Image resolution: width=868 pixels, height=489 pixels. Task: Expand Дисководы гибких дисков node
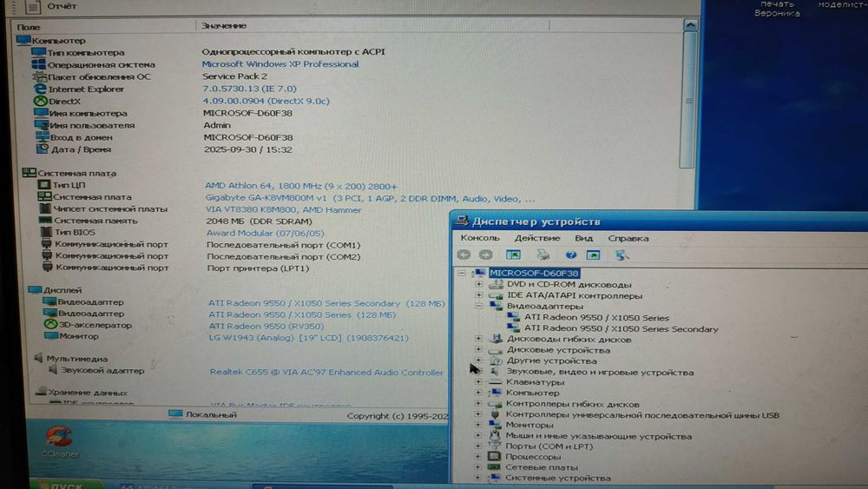[479, 339]
